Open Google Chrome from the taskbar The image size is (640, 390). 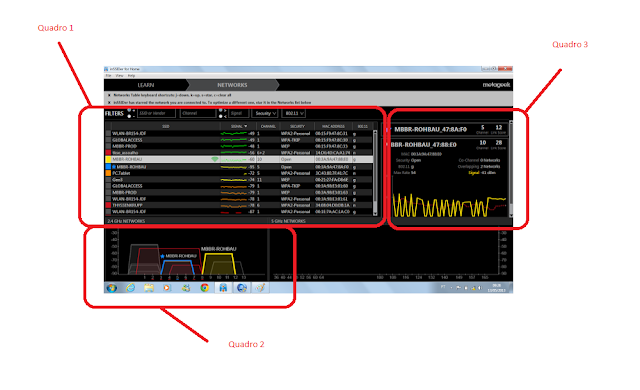204,288
